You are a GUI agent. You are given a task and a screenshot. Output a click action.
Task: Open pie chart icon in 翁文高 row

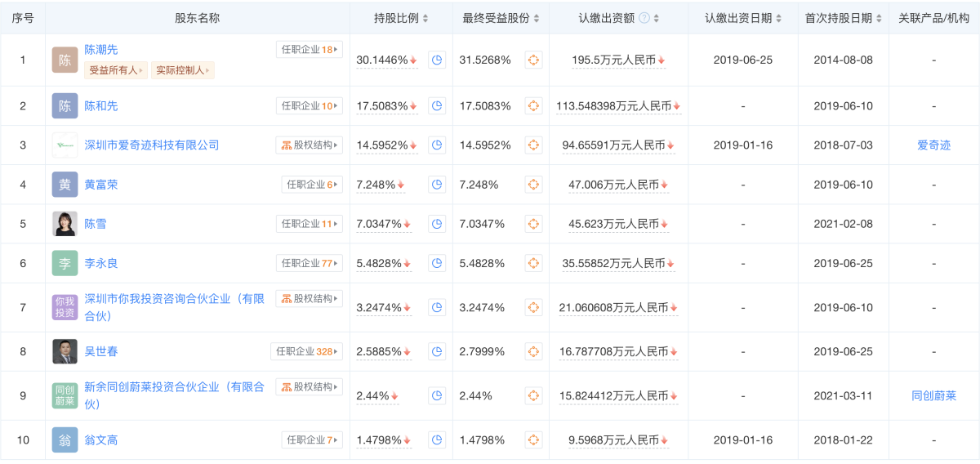[x=437, y=440]
